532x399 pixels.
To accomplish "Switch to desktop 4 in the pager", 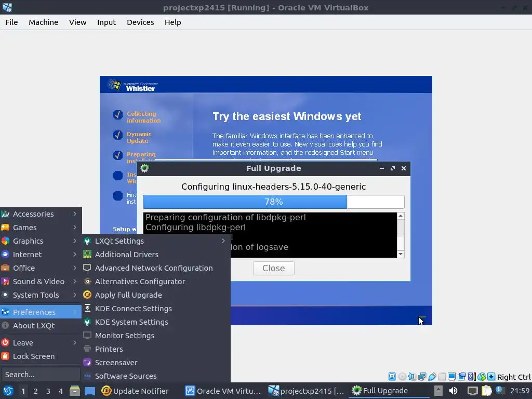I will click(x=61, y=391).
